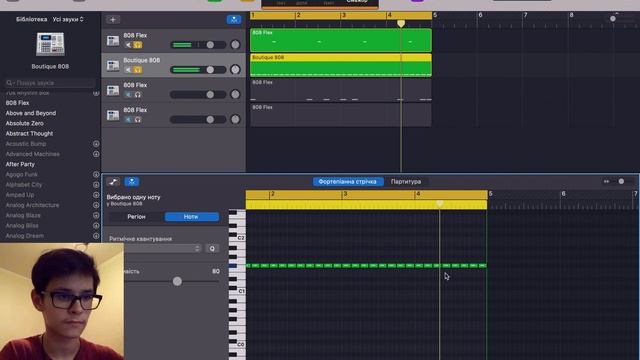Image resolution: width=640 pixels, height=360 pixels.
Task: Open the quantize value dropdown
Action: (x=162, y=248)
